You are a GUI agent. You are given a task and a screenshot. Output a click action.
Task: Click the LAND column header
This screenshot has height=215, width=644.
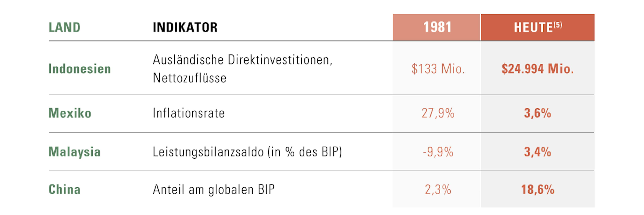pos(65,27)
